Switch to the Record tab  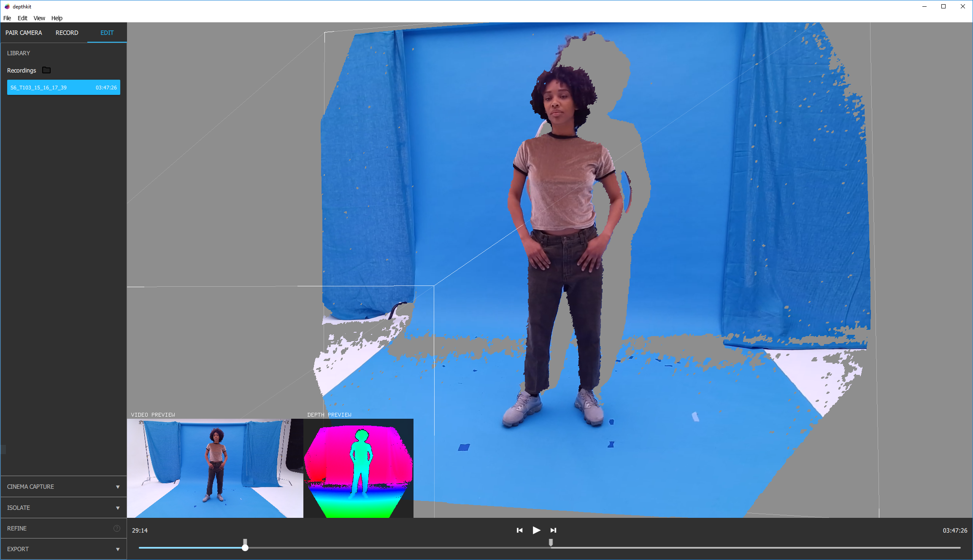(67, 33)
